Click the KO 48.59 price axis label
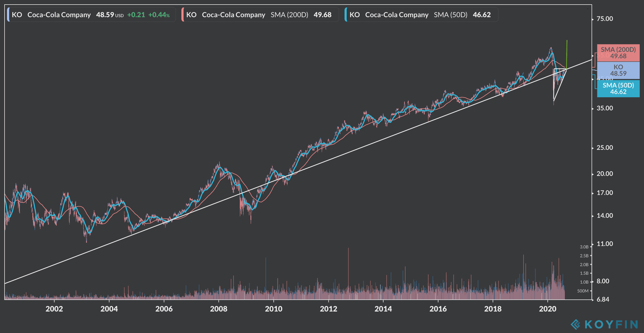This screenshot has height=333, width=644. [x=618, y=70]
